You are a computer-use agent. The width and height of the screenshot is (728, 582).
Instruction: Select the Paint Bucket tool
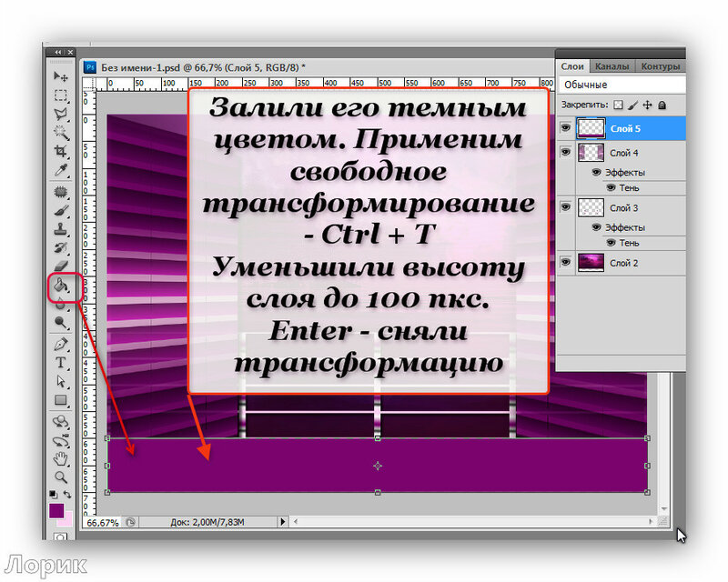click(x=62, y=285)
